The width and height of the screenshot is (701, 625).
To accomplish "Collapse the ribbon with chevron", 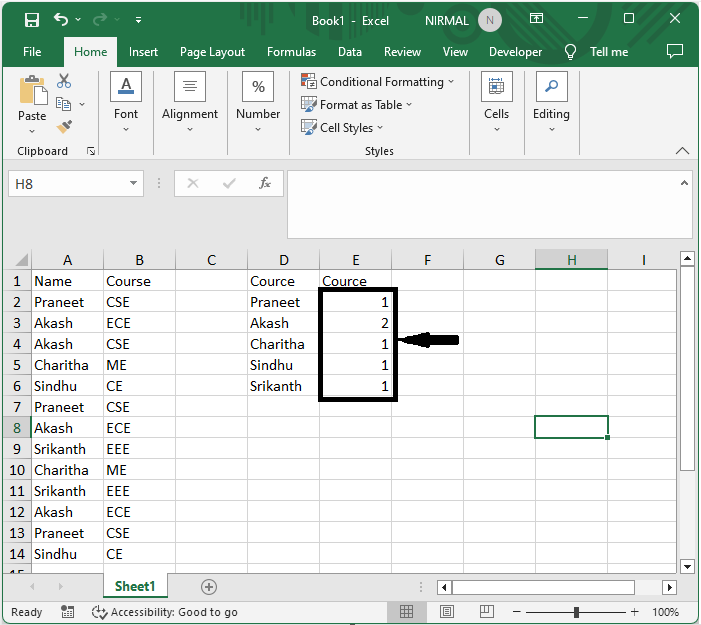I will pyautogui.click(x=682, y=151).
